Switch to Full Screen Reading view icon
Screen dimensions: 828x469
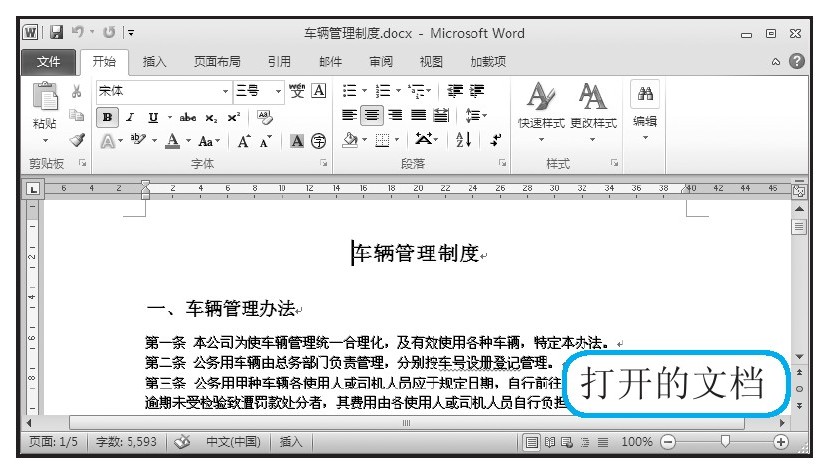coord(550,442)
